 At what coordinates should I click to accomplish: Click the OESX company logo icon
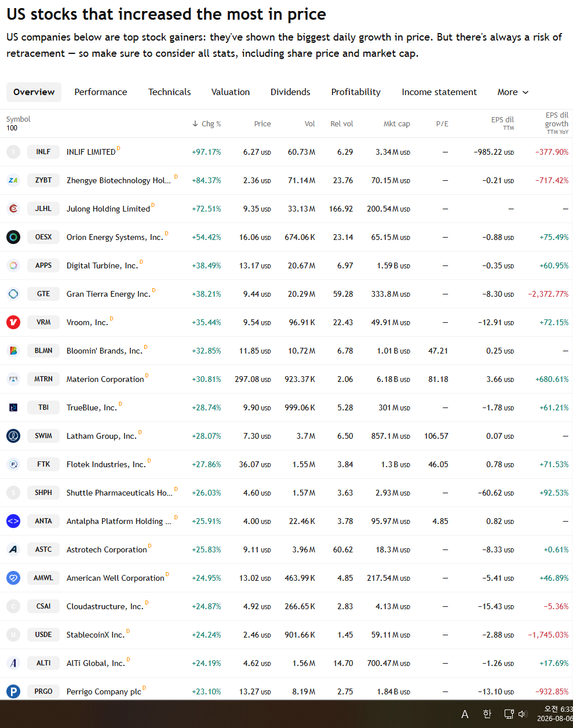pyautogui.click(x=13, y=237)
